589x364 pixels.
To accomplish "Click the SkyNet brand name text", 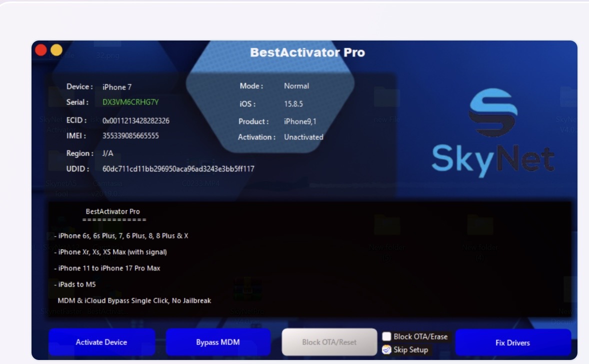I will (x=493, y=159).
